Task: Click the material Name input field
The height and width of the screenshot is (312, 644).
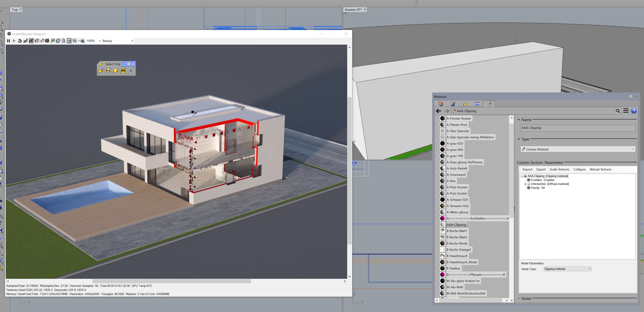Action: click(x=577, y=128)
